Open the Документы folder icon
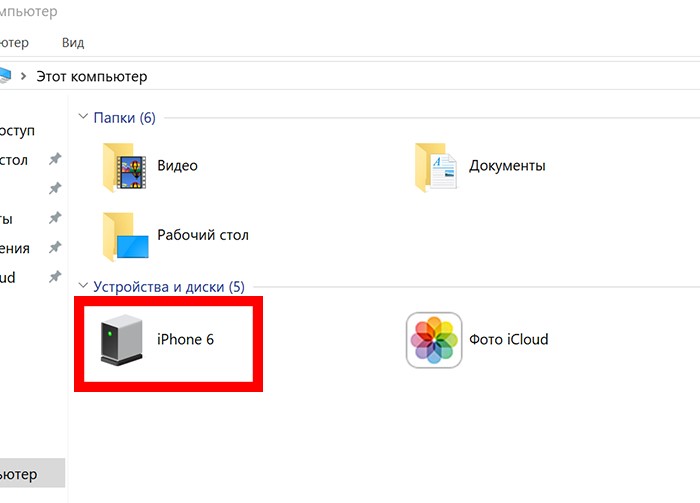Viewport: 700px width, 503px height. (x=436, y=167)
